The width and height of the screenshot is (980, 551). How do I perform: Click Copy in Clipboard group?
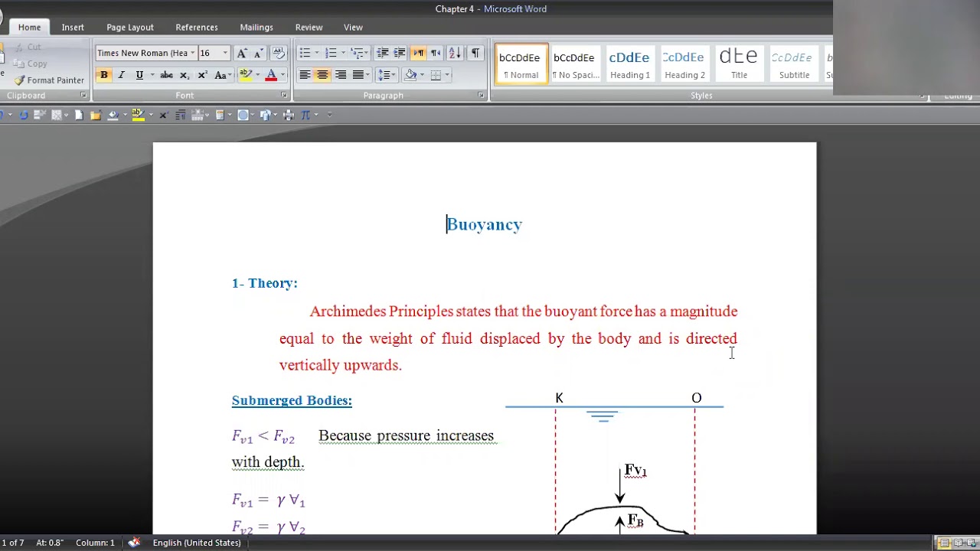point(31,64)
